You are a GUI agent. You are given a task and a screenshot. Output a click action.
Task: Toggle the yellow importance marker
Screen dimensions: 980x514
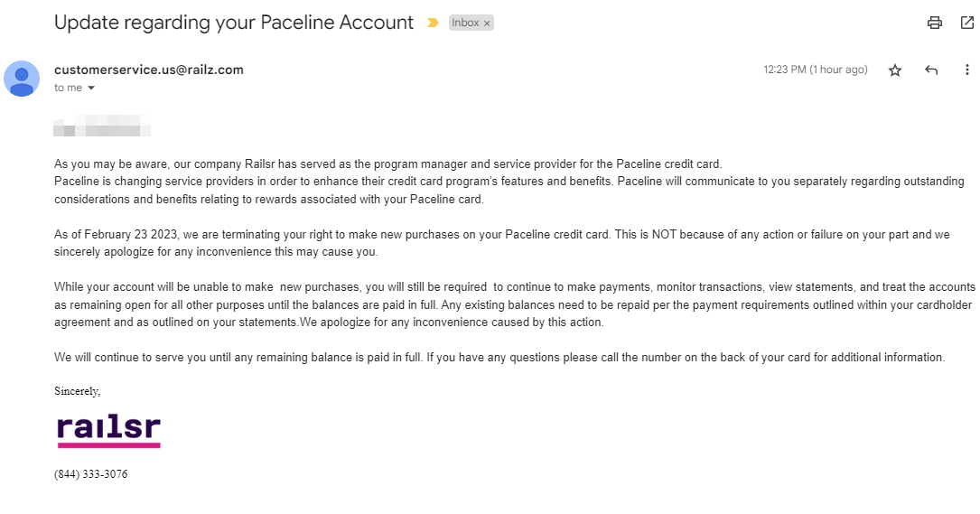click(433, 23)
